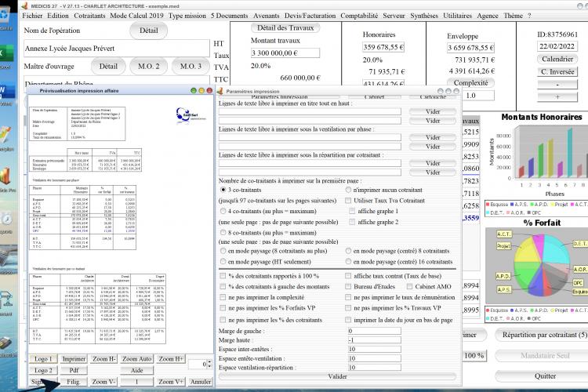Viewport: 588px width, 392px height.
Task: Open the Calendrier button
Action: pos(557,59)
